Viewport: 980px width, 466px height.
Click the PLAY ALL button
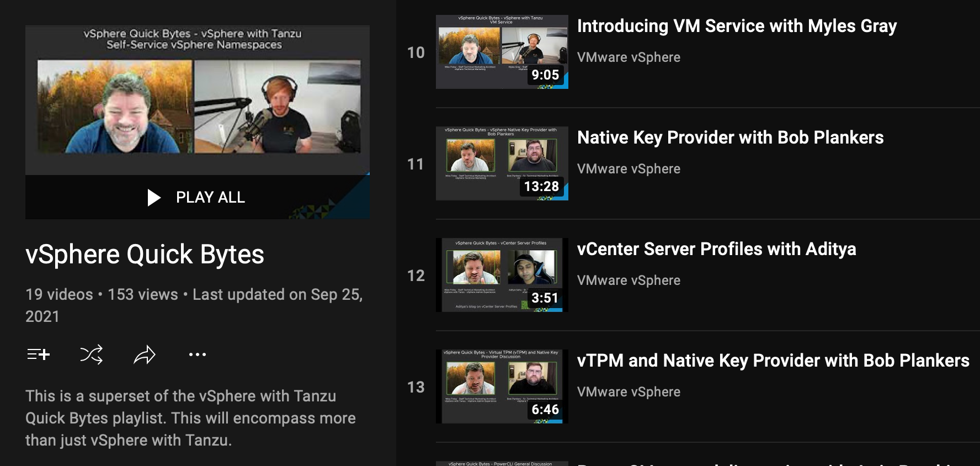coord(198,197)
